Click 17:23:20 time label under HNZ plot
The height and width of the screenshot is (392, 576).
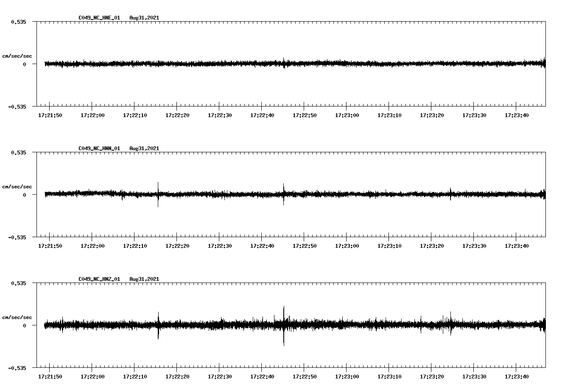[x=432, y=376]
